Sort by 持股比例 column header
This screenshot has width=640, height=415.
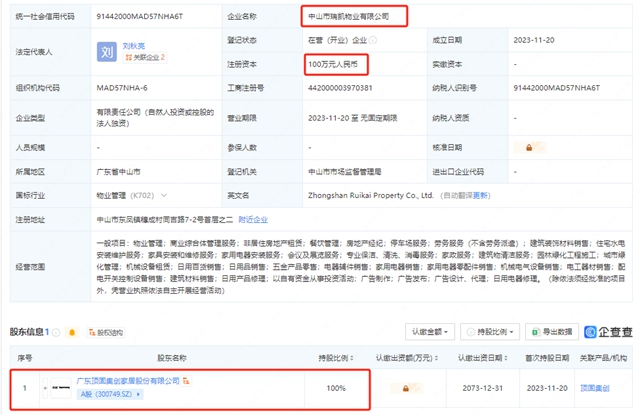(335, 357)
